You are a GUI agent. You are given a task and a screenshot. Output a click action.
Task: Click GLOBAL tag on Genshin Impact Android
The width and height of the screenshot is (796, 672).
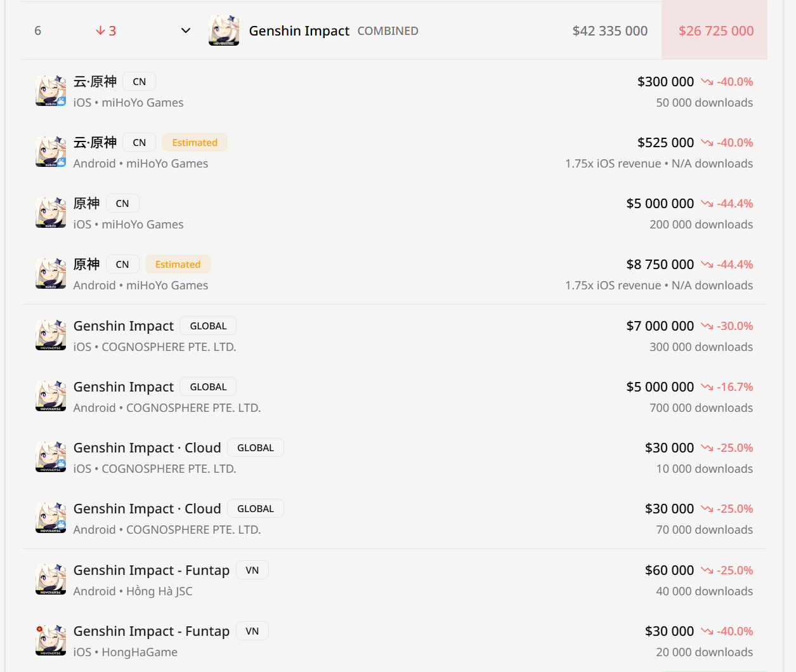pos(208,386)
